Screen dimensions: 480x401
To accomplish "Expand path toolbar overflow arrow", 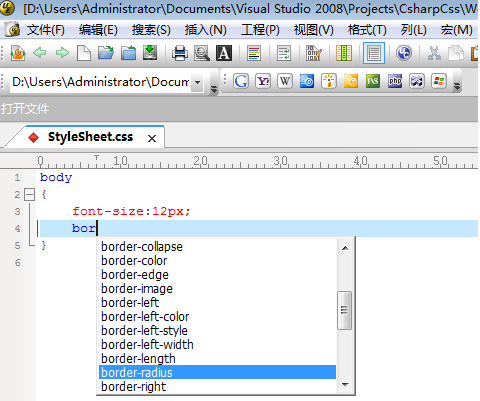I will 214,89.
